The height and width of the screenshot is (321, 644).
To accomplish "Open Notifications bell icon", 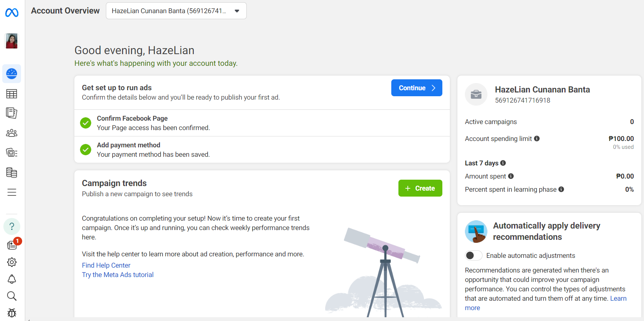I will click(x=12, y=279).
